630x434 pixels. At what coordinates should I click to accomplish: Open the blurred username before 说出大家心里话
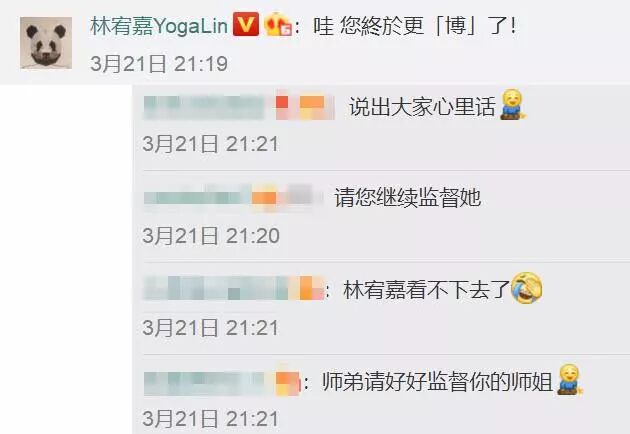click(x=204, y=107)
